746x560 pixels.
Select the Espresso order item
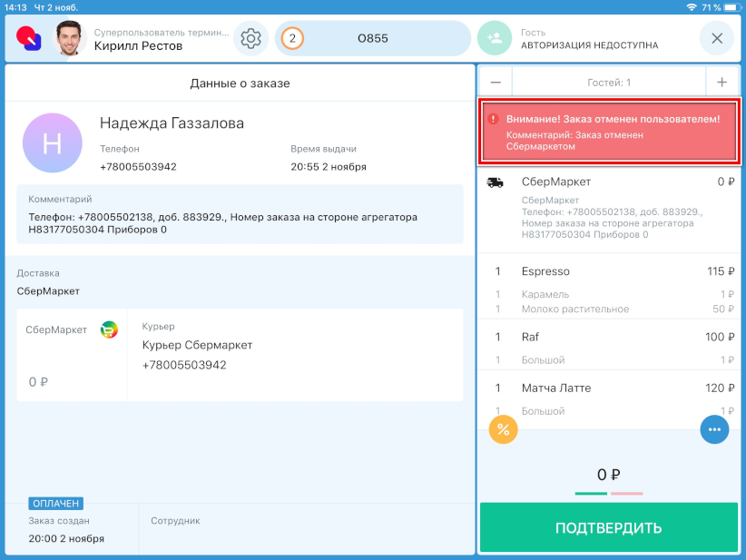[x=609, y=271]
